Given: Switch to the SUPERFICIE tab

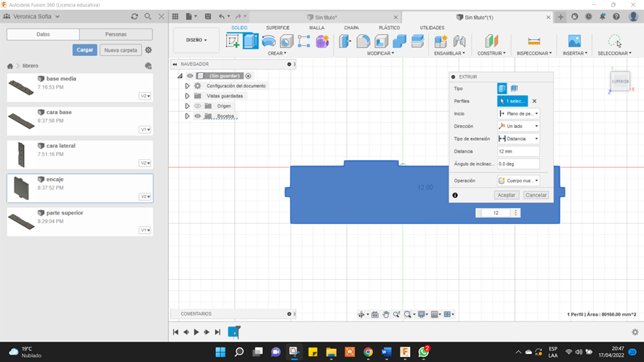Looking at the screenshot, I should click(278, 28).
